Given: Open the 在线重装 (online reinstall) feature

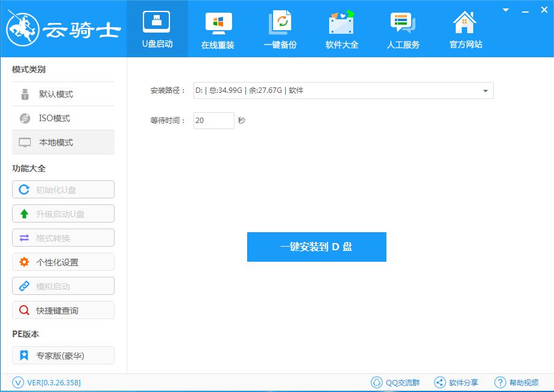Looking at the screenshot, I should pyautogui.click(x=218, y=28).
